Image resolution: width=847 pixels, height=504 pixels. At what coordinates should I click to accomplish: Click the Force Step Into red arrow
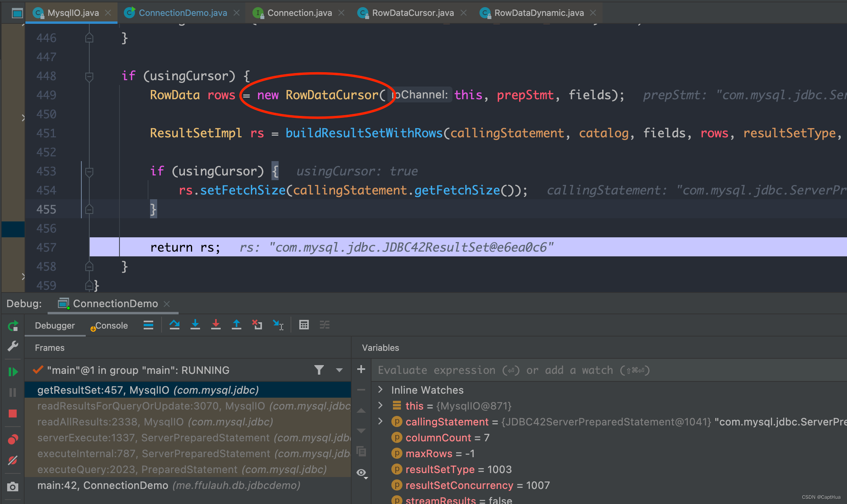(x=216, y=325)
